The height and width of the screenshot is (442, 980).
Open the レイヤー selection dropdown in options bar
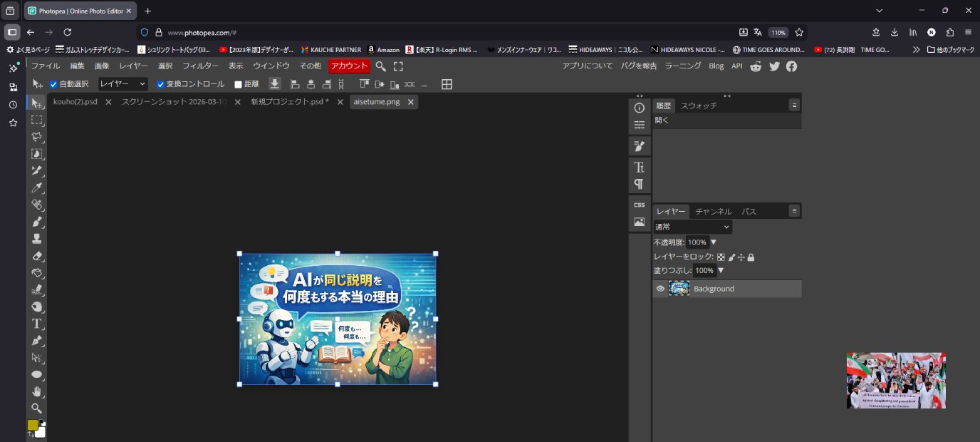coord(122,83)
